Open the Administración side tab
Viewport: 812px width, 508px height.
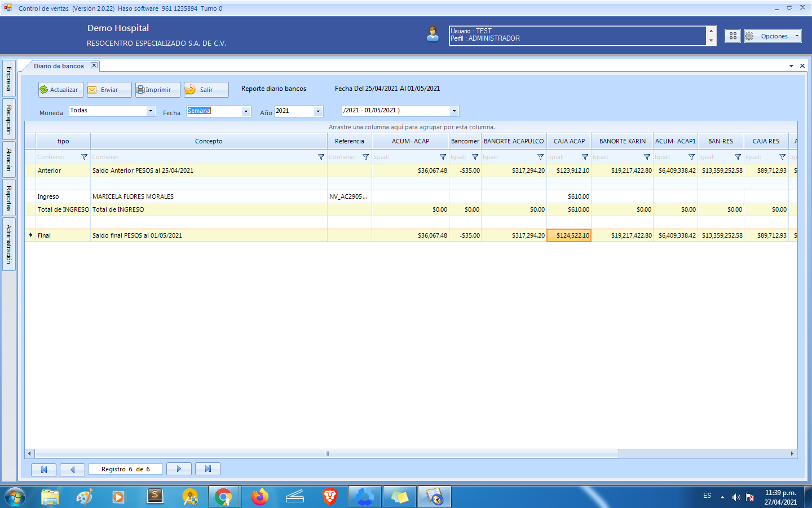(x=8, y=244)
